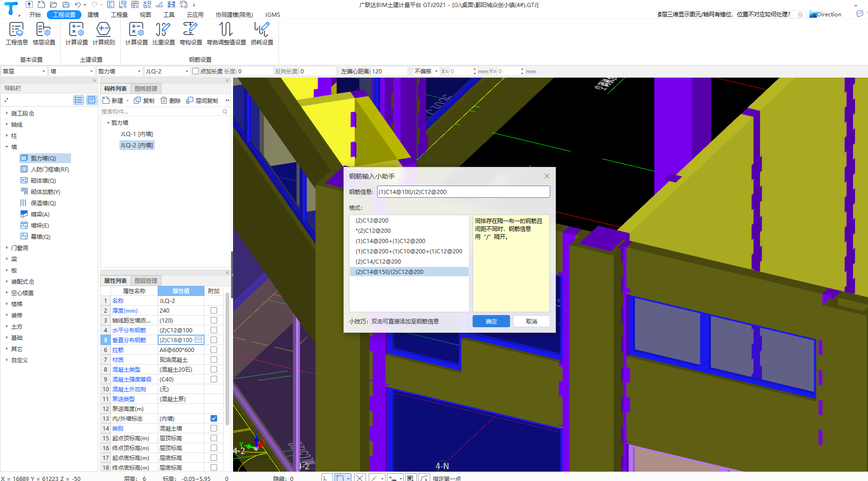868x481 pixels.
Task: Switch to the 建模 ribbon tab
Action: [93, 14]
